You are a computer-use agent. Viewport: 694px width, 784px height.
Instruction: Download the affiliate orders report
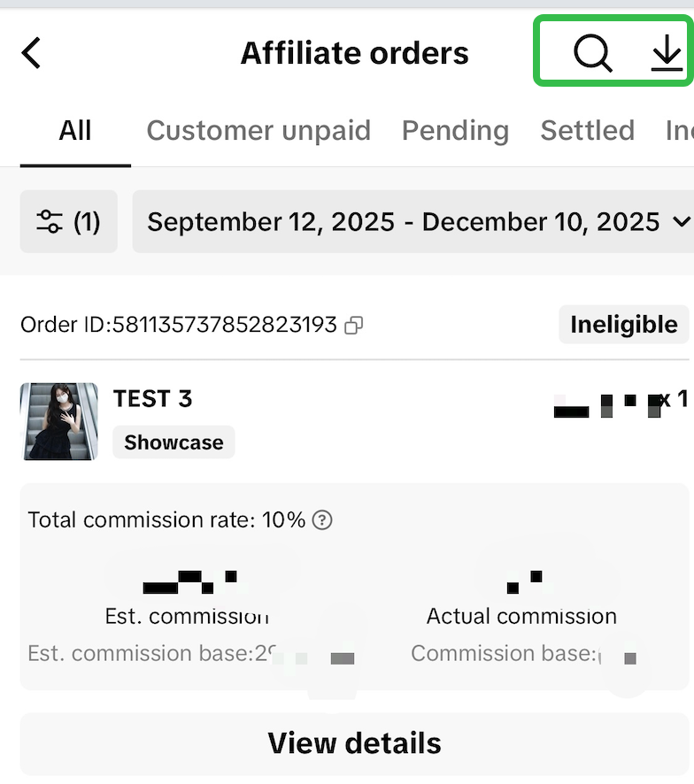coord(666,54)
